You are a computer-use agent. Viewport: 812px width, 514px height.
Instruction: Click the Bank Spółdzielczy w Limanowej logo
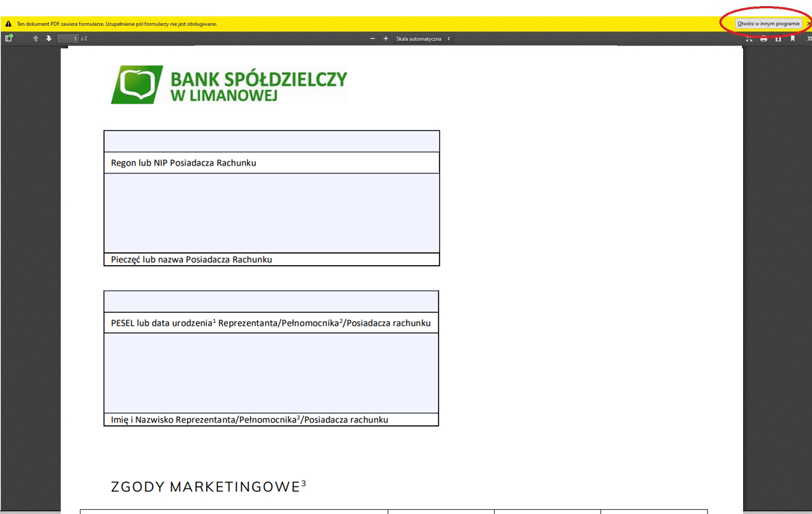(229, 85)
